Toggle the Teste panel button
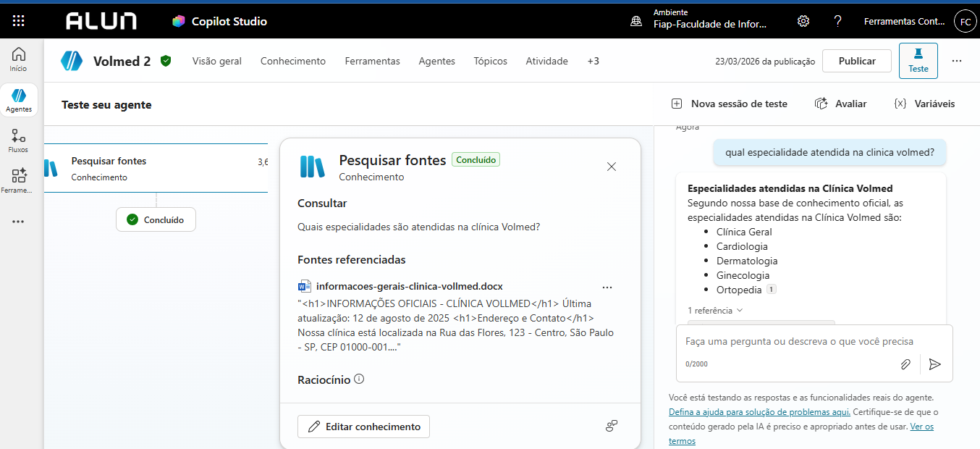 pos(918,61)
